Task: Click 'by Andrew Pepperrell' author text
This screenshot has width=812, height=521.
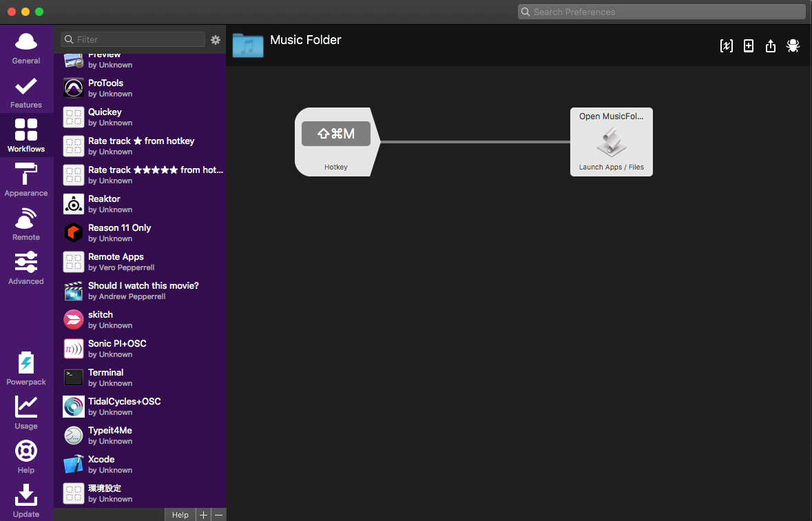Action: [x=127, y=296]
